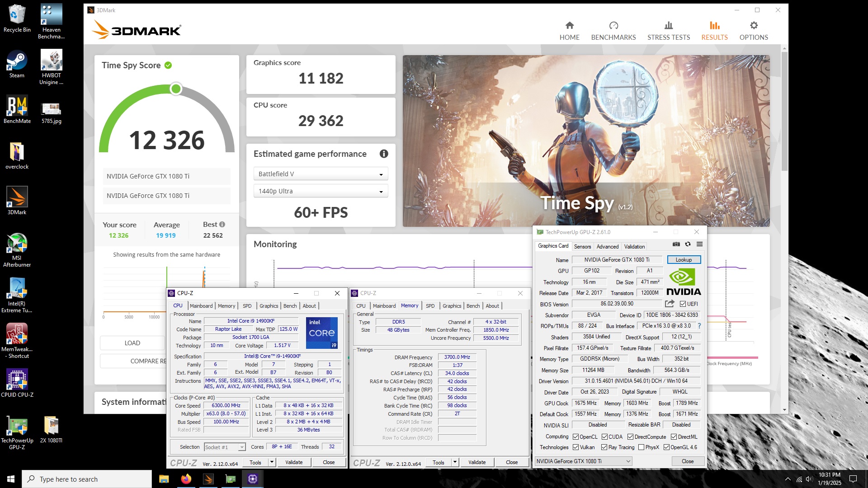Toggle the OpenGL 4.6 checkbox in GPU-Z
Image resolution: width=868 pixels, height=488 pixels.
(666, 447)
